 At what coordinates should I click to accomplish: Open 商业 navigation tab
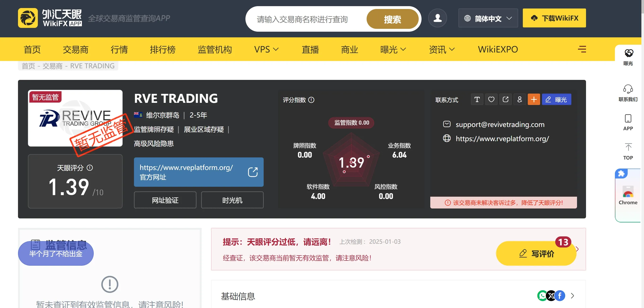[350, 49]
